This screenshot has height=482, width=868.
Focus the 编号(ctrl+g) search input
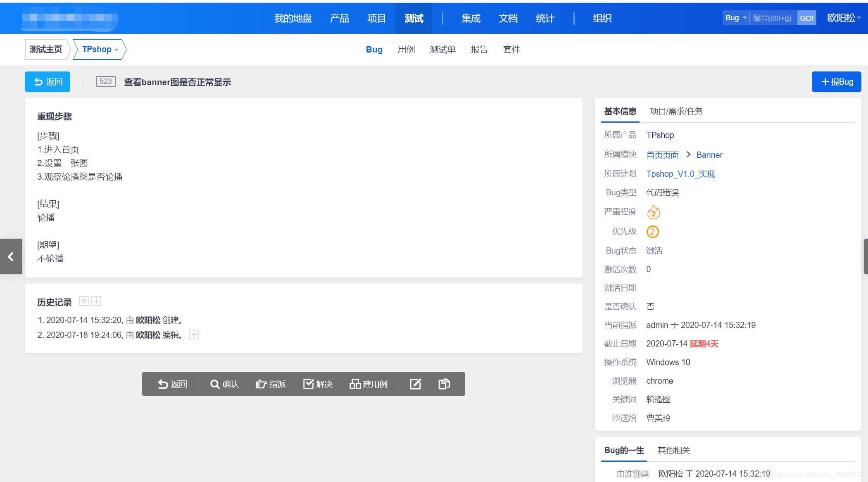[x=773, y=18]
